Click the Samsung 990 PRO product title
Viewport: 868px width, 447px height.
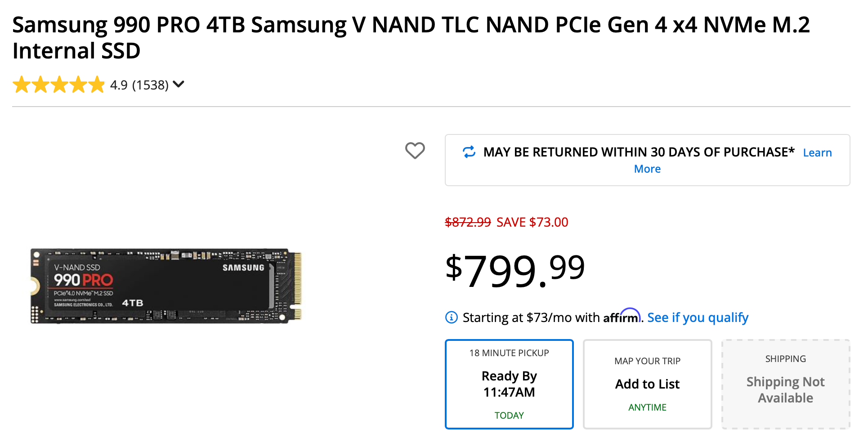click(410, 37)
